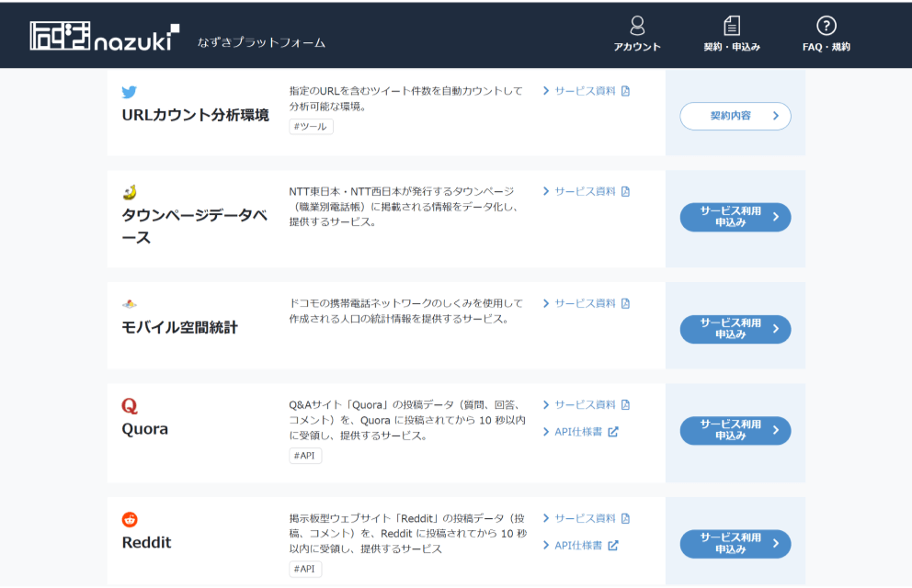Image resolution: width=912 pixels, height=588 pixels.
Task: Open the アカウント menu
Action: [639, 34]
